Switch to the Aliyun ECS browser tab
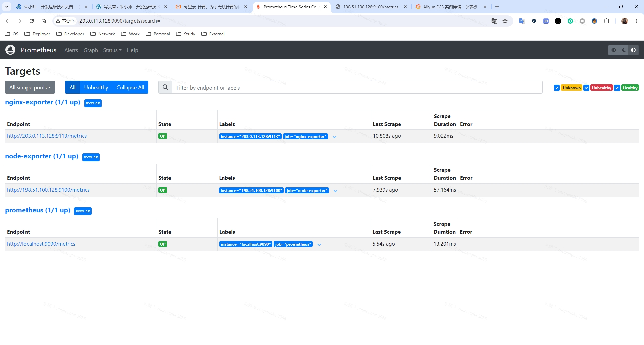644x345 pixels. click(449, 7)
